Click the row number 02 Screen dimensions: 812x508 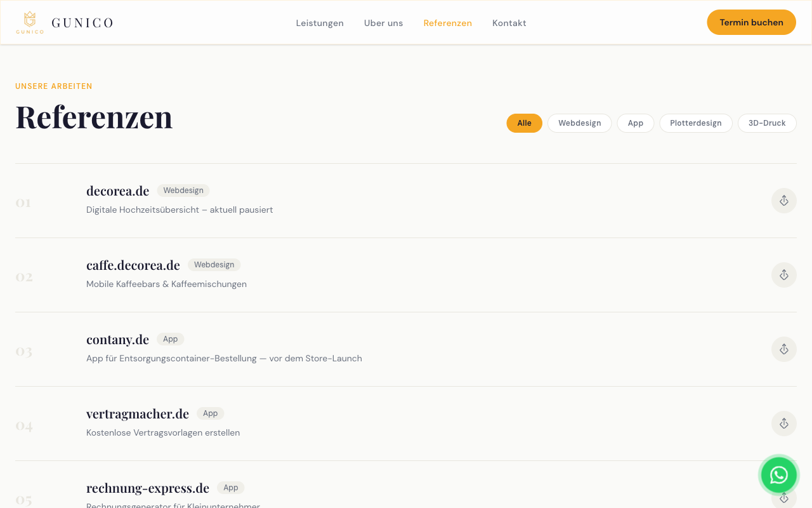pyautogui.click(x=24, y=277)
